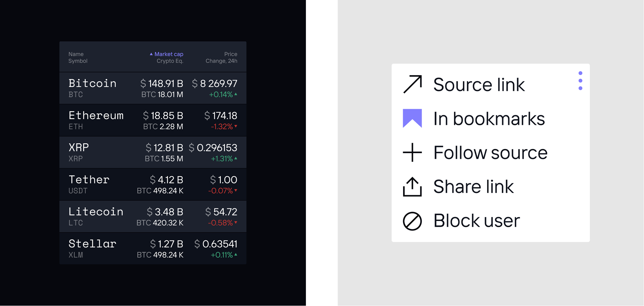Select the Source link menu entry

[x=479, y=84]
